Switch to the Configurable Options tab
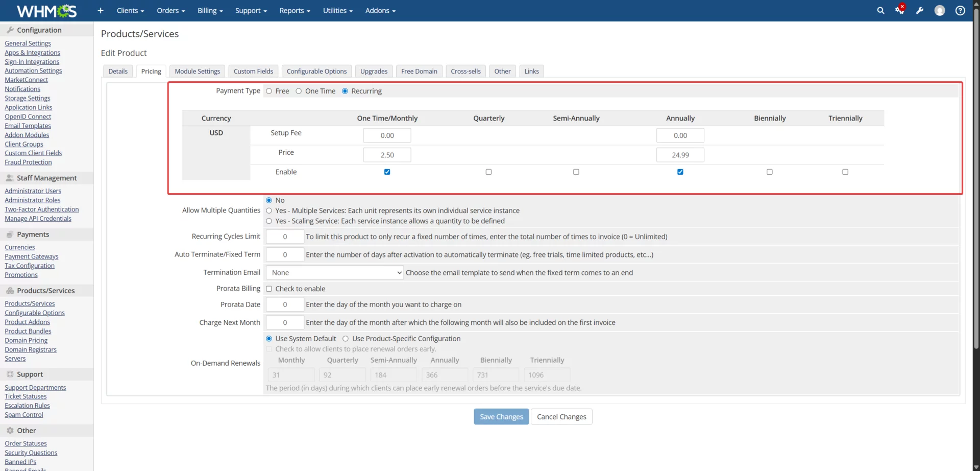 316,71
